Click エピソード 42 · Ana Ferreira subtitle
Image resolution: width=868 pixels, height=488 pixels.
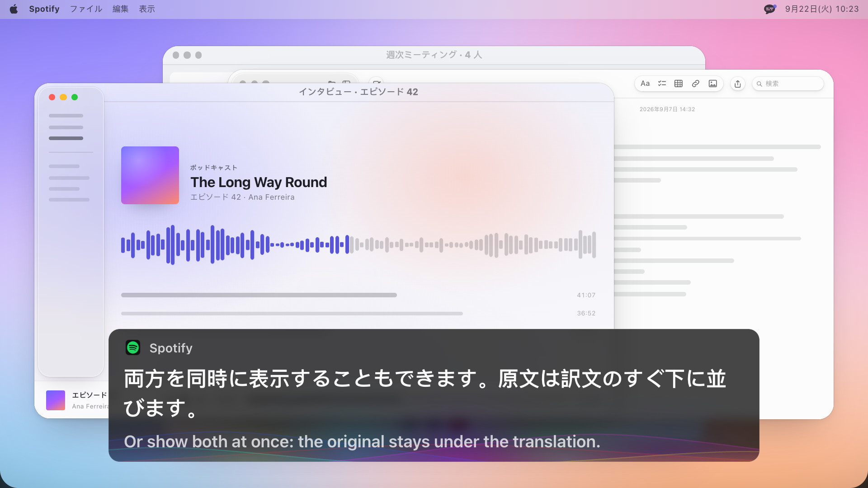pyautogui.click(x=242, y=197)
